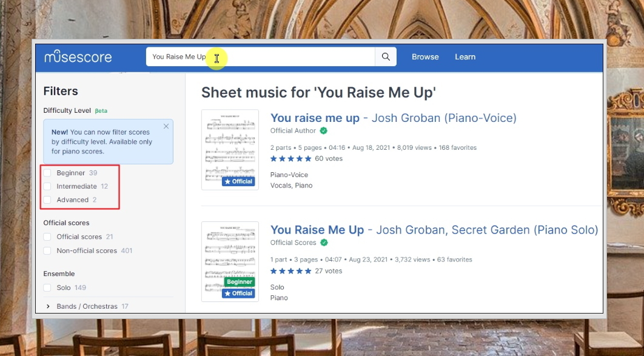Close the difficulty level info notice
The height and width of the screenshot is (356, 644).
coord(166,127)
